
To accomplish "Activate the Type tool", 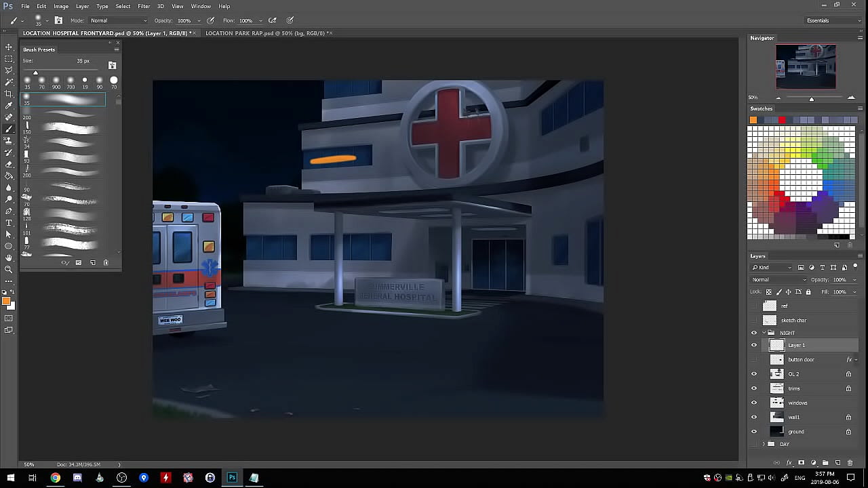I will pyautogui.click(x=9, y=222).
